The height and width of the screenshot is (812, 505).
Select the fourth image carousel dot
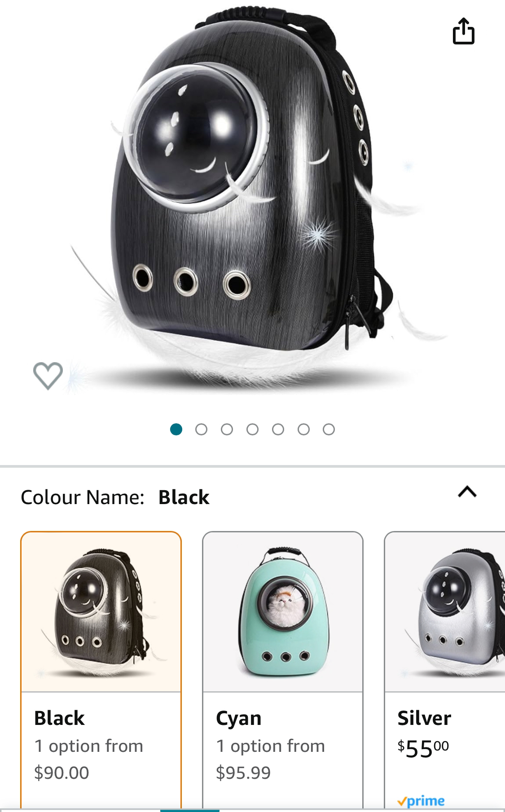click(252, 430)
